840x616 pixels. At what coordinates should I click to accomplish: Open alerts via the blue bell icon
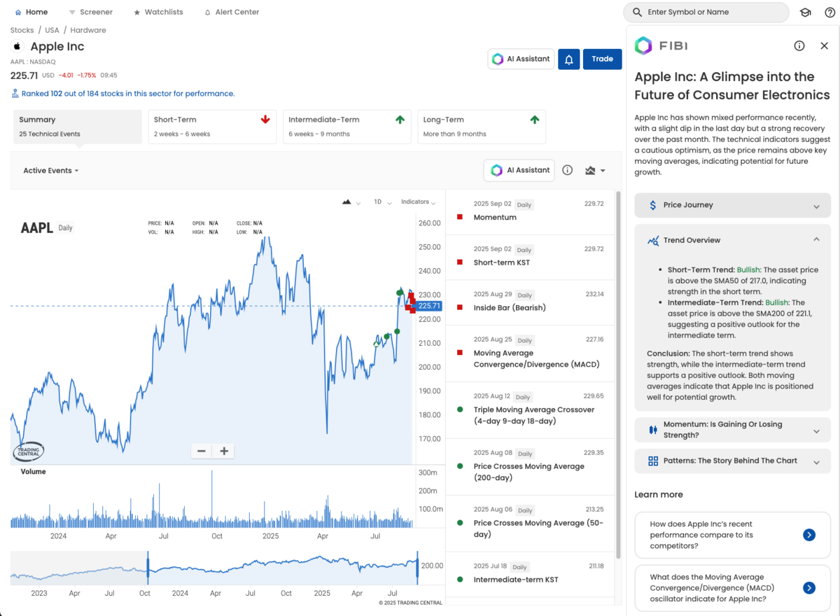[568, 59]
